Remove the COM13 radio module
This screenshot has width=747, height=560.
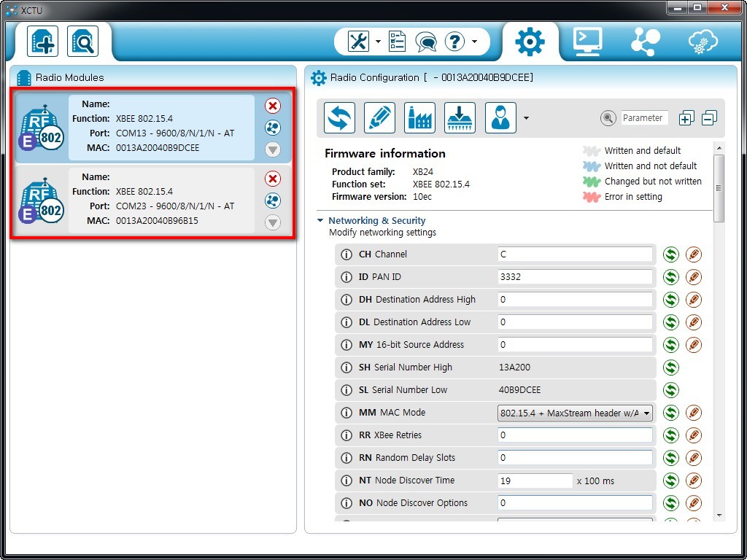[x=273, y=106]
